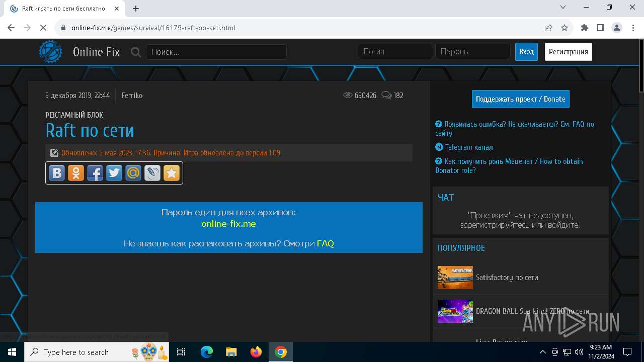644x362 pixels.
Task: Share via the VK icon
Action: (57, 173)
